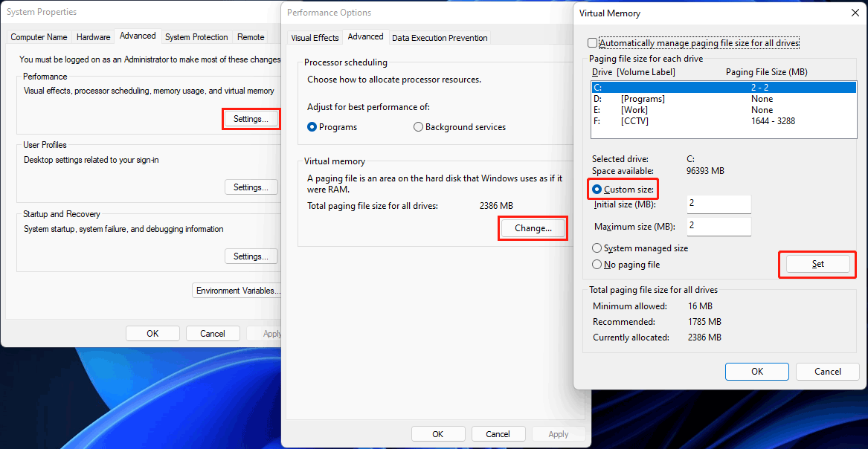Open the Remote tab in System Properties

point(251,36)
